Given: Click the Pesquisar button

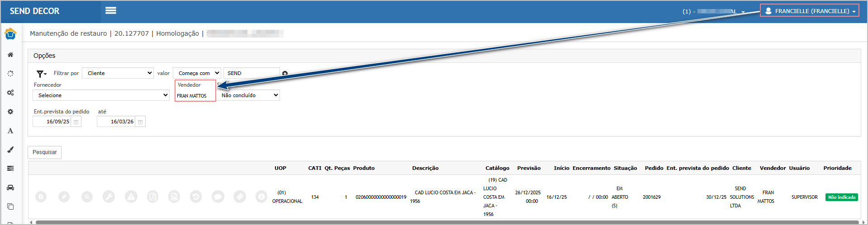Looking at the screenshot, I should coord(44,152).
